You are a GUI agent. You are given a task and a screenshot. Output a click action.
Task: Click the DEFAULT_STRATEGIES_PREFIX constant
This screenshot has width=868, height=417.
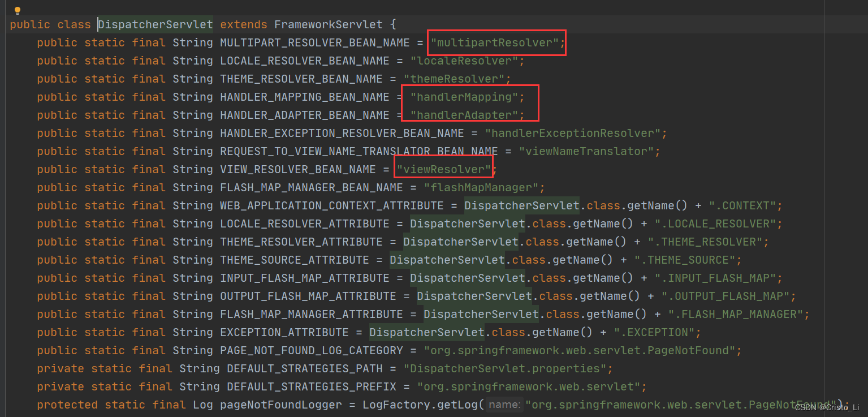point(312,386)
